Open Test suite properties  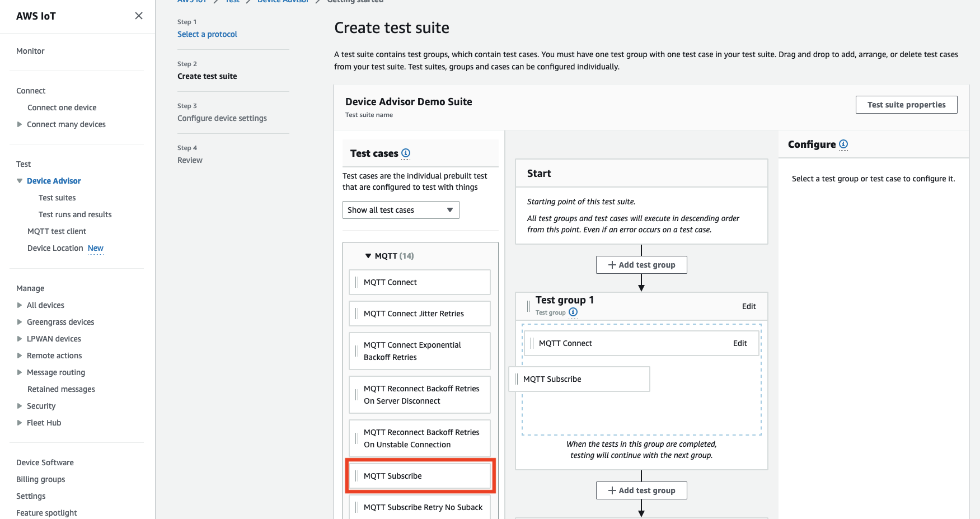[906, 104]
